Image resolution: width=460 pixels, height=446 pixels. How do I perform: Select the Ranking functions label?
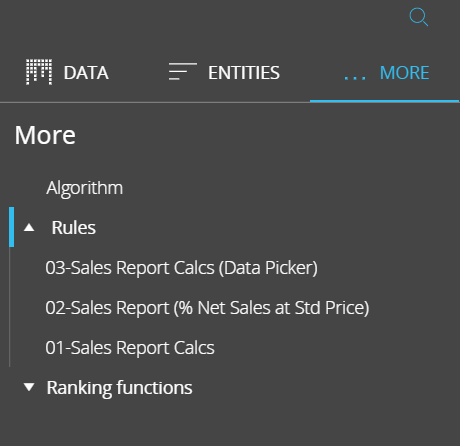click(119, 388)
